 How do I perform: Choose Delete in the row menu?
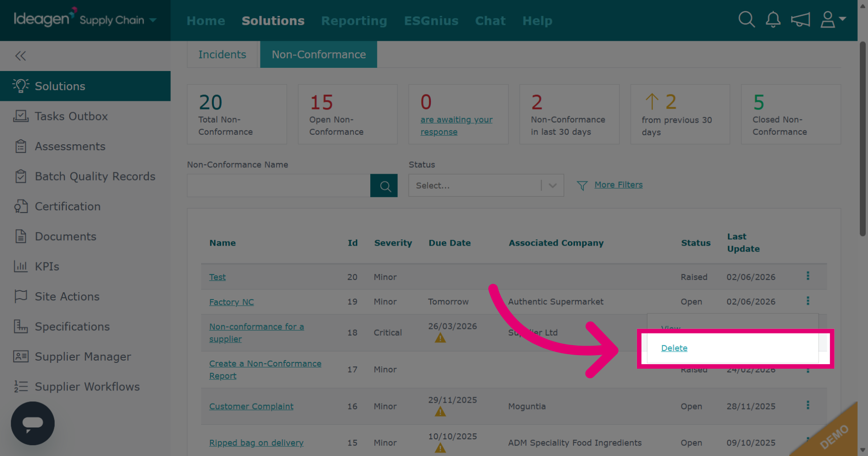[x=674, y=348]
